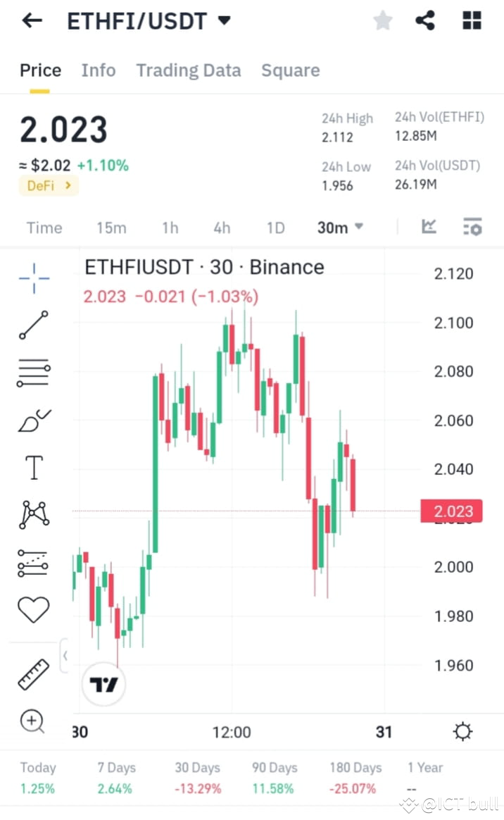504x820 pixels.
Task: Collapse the drawing tools sidebar
Action: [x=65, y=655]
